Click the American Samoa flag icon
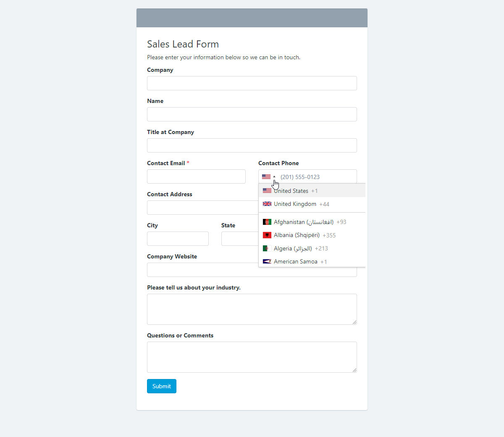 [x=267, y=261]
